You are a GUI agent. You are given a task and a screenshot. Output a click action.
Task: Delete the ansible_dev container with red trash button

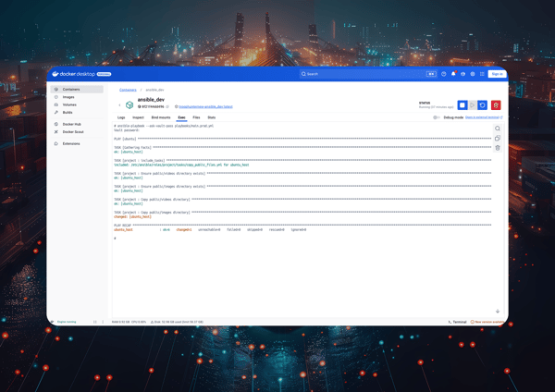coord(496,105)
